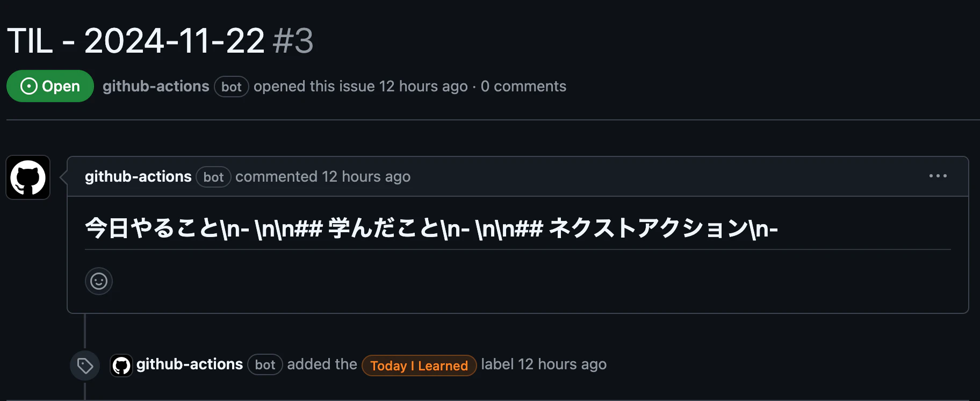Click the bot badge in the label event row
Image resolution: width=980 pixels, height=401 pixels.
click(x=265, y=364)
